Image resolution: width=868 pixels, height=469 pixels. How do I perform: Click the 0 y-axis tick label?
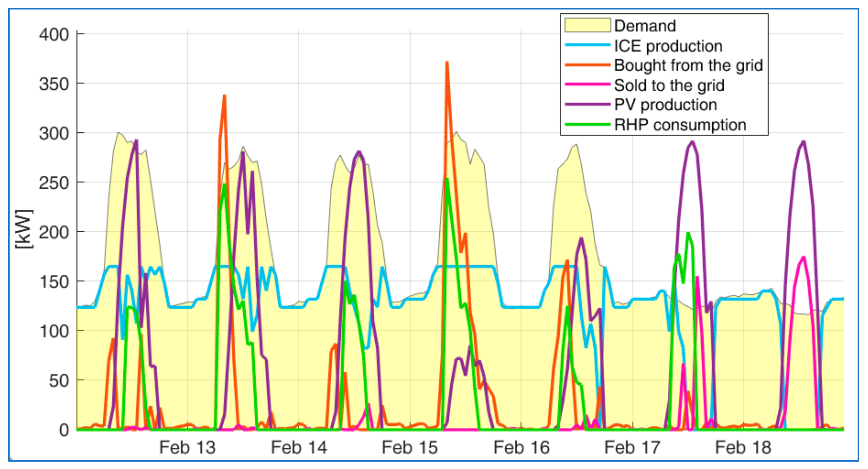point(64,430)
